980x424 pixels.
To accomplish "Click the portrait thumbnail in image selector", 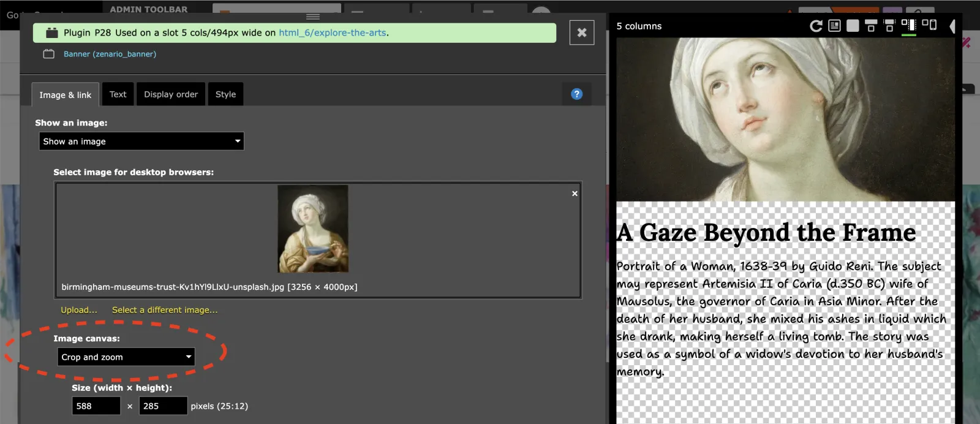I will pyautogui.click(x=313, y=229).
